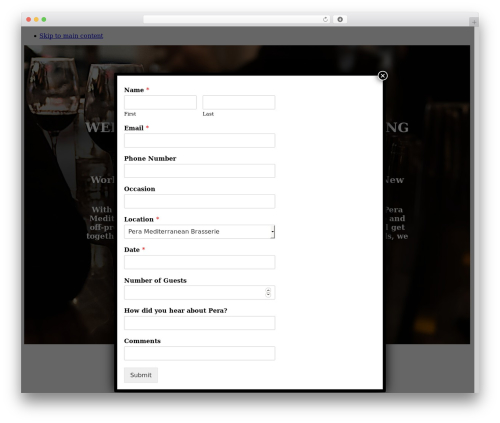
Task: Click the Number of Guests field
Action: pyautogui.click(x=200, y=293)
